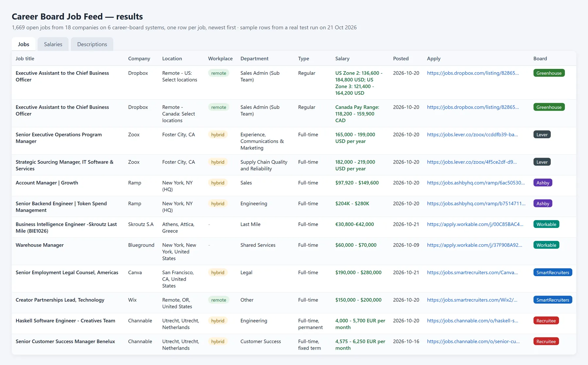Screen dimensions: 588x365
Task: Click the Board column header
Action: click(540, 58)
